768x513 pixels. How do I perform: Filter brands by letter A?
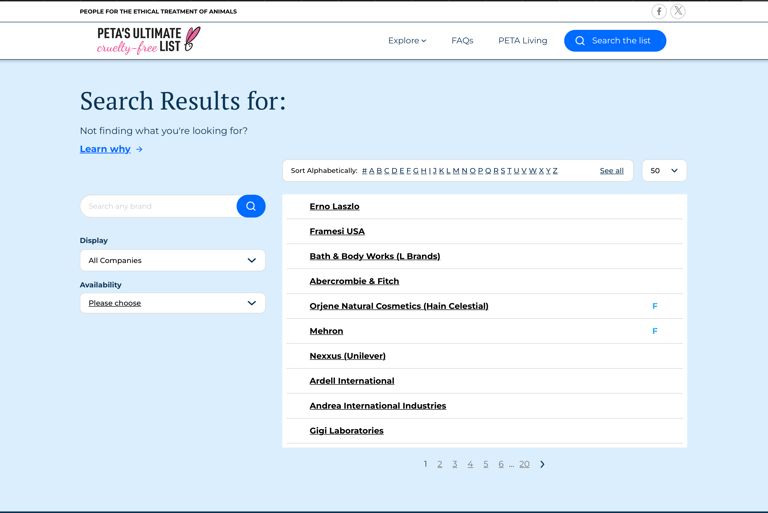coord(372,171)
